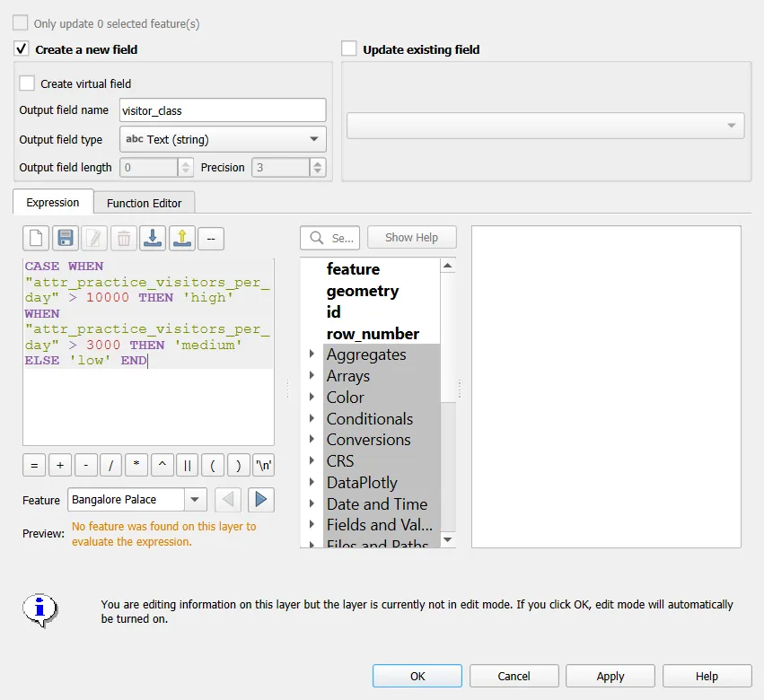Select the row_number item in function list
The width and height of the screenshot is (764, 700).
[x=373, y=334]
